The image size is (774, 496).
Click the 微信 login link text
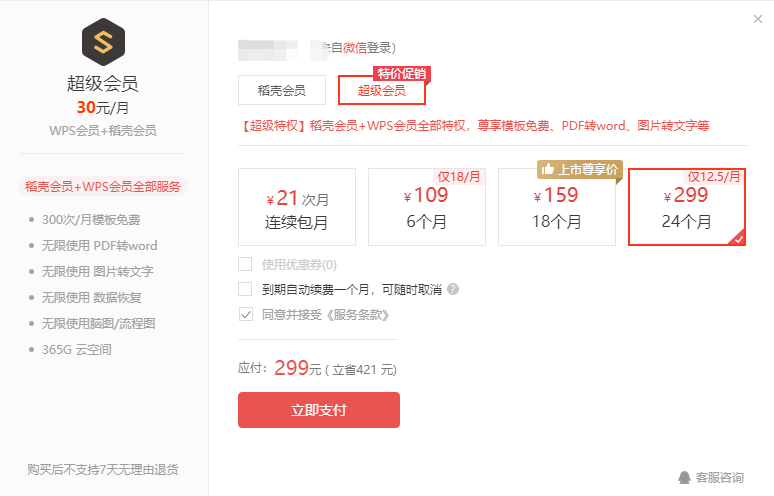pyautogui.click(x=354, y=48)
